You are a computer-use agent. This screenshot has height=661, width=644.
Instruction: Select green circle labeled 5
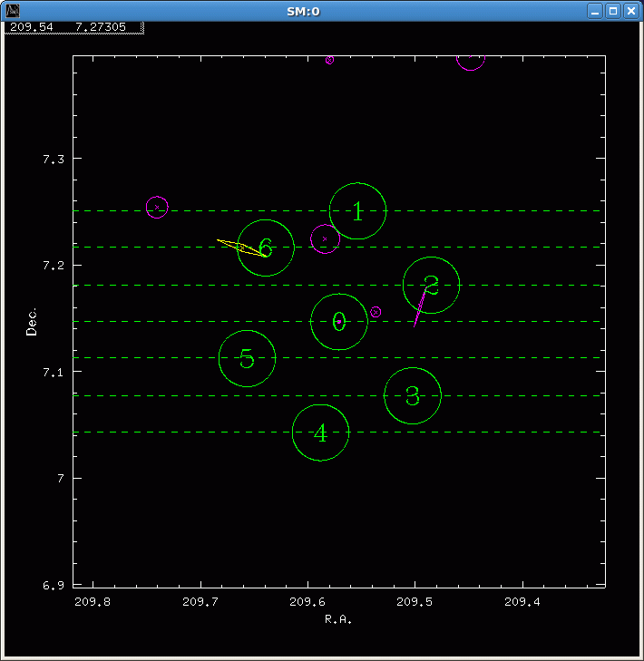(247, 359)
